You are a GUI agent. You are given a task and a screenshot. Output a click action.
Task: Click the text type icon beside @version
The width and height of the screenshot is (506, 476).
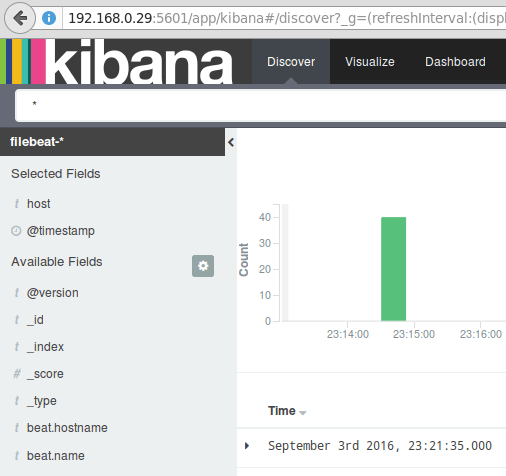[17, 293]
